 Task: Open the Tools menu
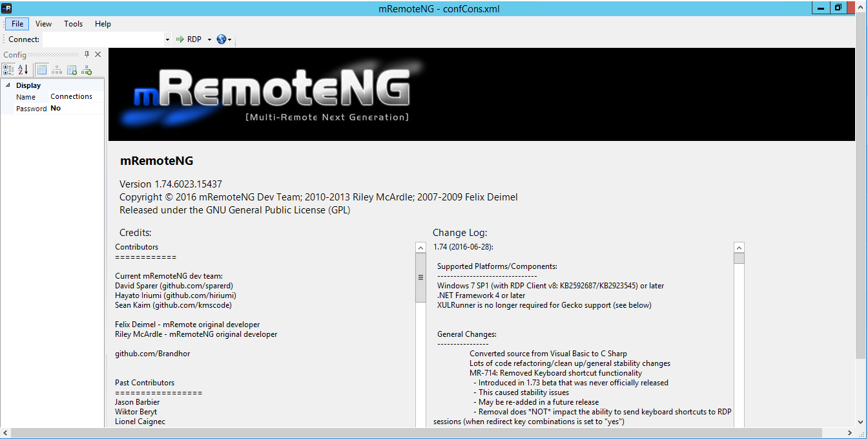73,24
